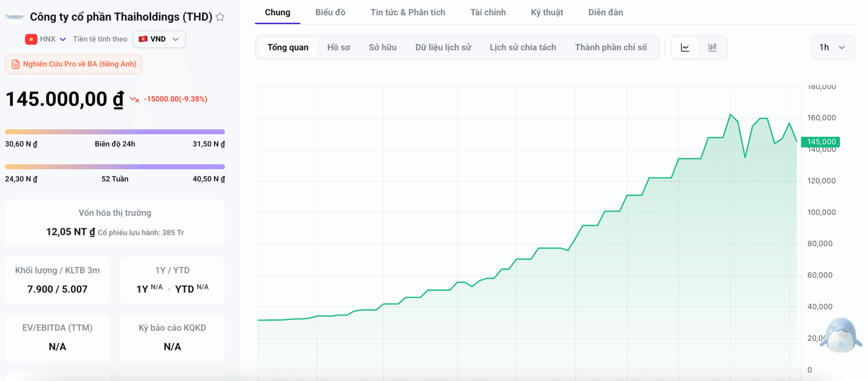Open the VND currency dropdown
The width and height of the screenshot is (868, 381).
pyautogui.click(x=159, y=39)
